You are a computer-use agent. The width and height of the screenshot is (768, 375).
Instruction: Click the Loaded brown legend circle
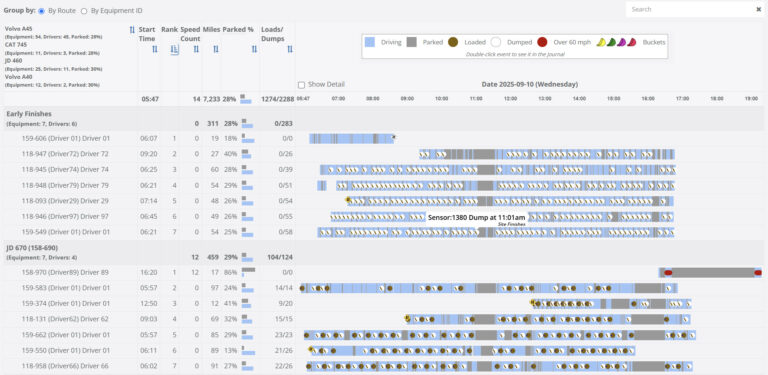coord(453,42)
